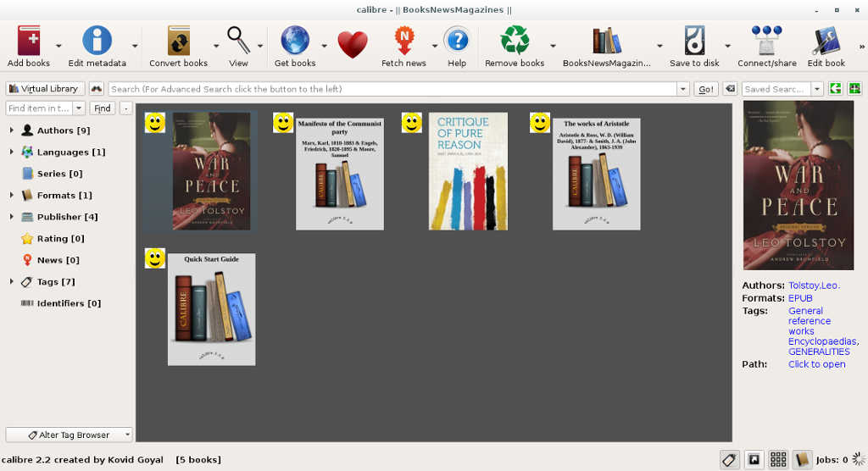
Task: Open the Fetch news tool
Action: coord(404,42)
